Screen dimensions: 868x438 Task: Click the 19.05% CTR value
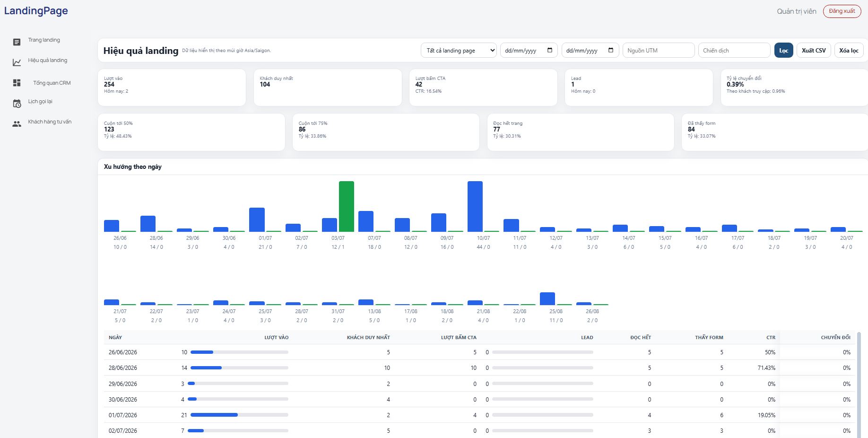(x=766, y=415)
